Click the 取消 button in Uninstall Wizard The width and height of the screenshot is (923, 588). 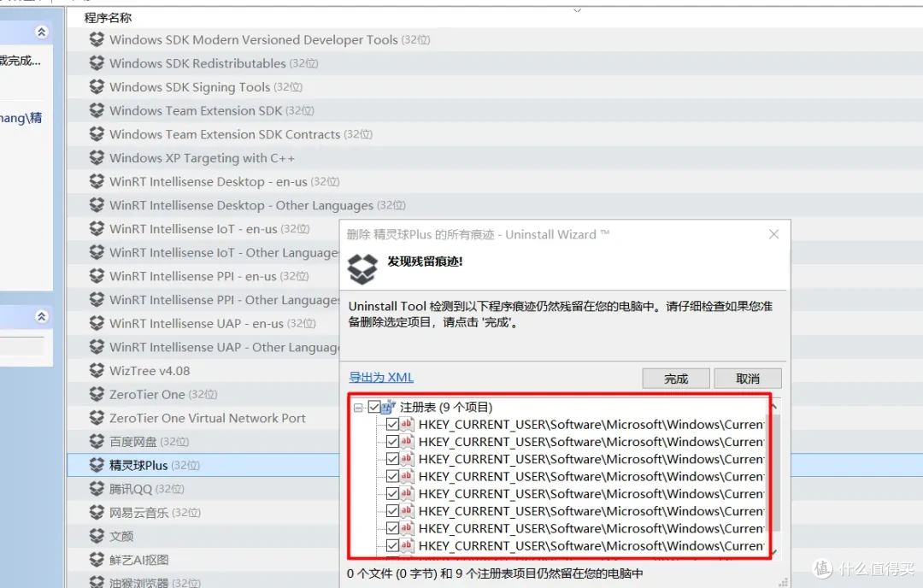click(x=748, y=379)
